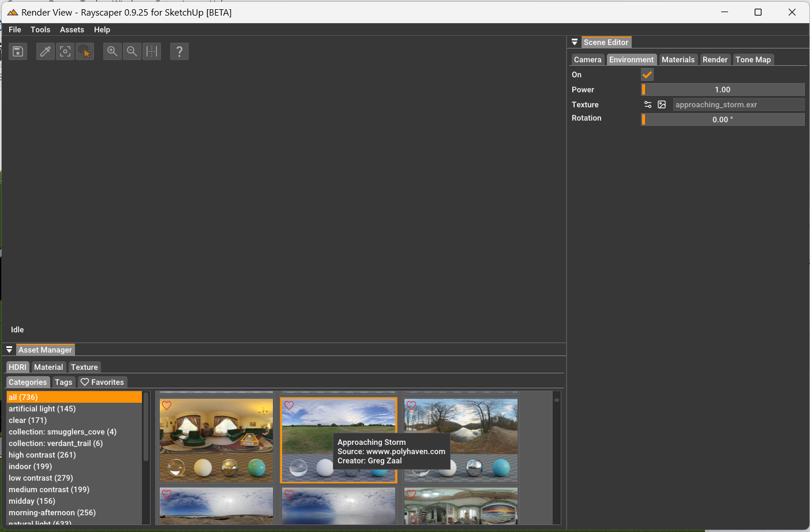The height and width of the screenshot is (532, 810).
Task: Click the Rayscaper logo in title bar
Action: [13, 12]
